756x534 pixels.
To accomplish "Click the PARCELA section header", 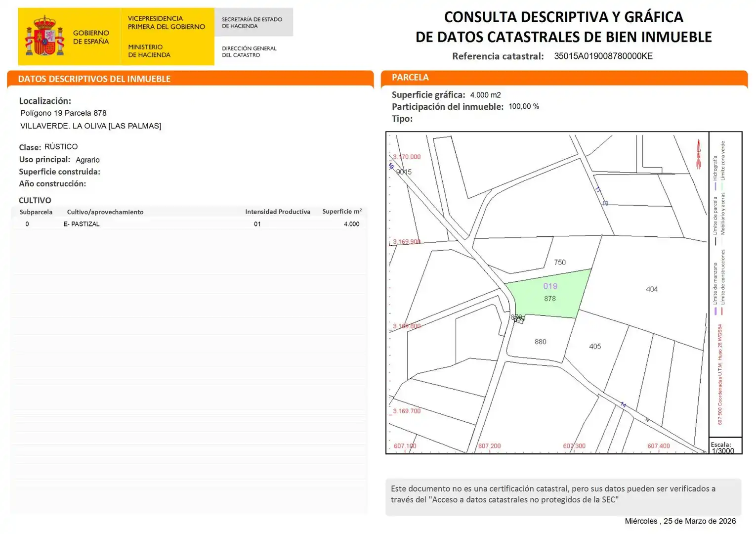I will pos(410,77).
